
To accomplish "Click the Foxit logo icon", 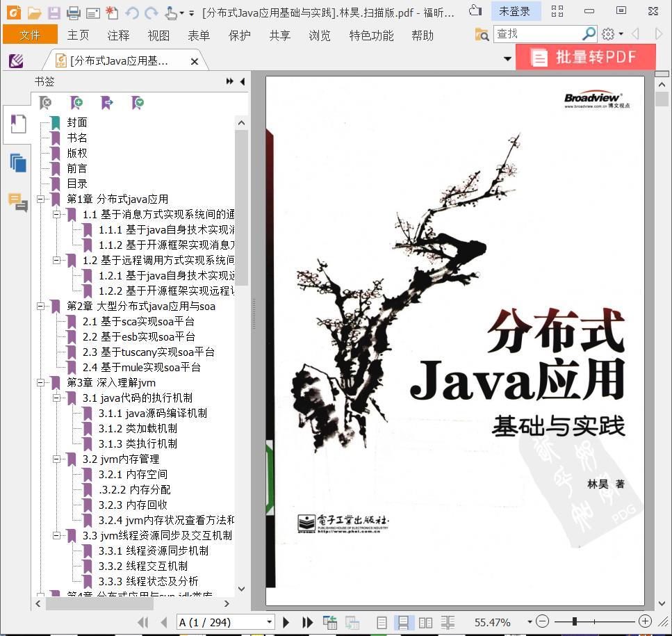I will click(14, 13).
